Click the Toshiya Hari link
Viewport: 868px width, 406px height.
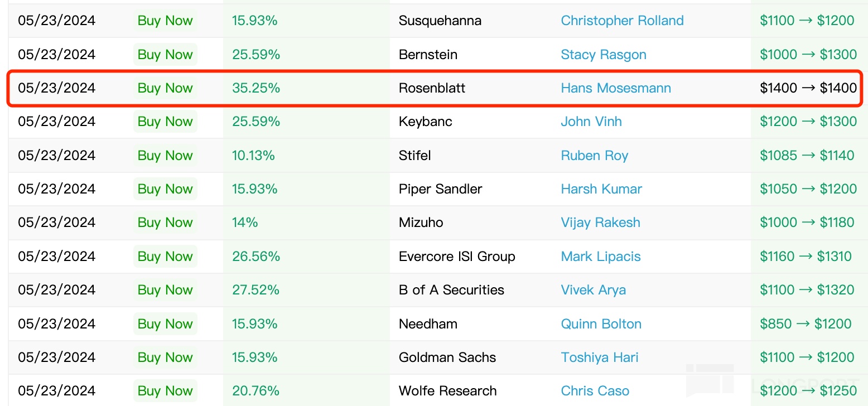coord(600,357)
